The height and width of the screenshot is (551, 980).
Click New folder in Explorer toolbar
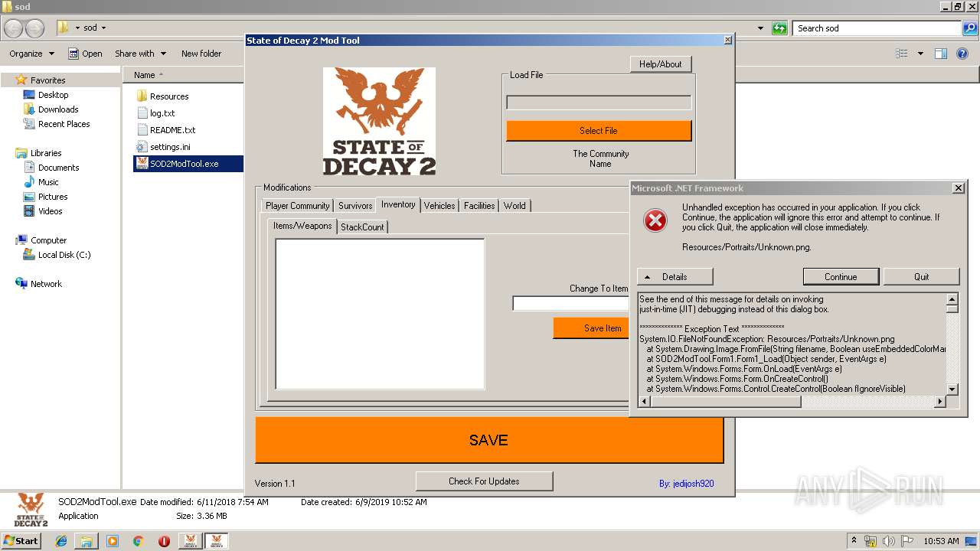201,54
